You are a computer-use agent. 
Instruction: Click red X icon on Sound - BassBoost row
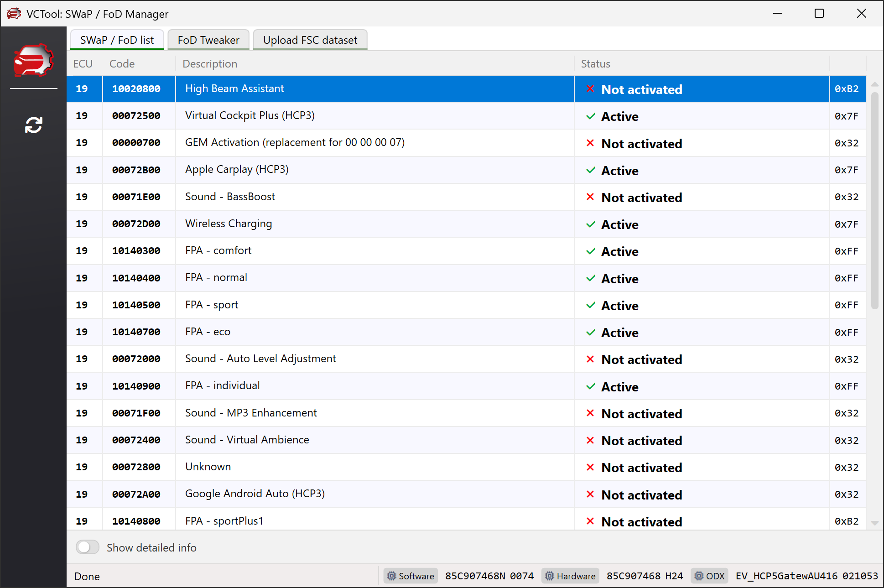pyautogui.click(x=590, y=197)
